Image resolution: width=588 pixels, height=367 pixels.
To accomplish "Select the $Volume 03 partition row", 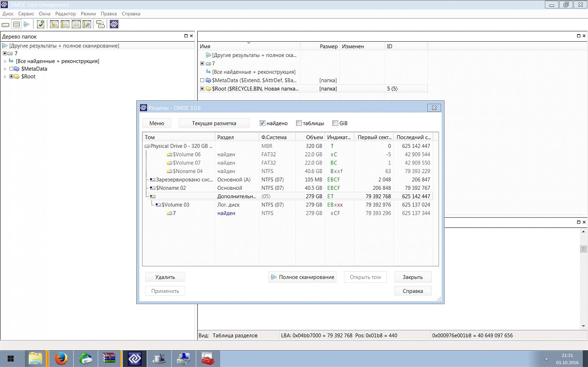I will pyautogui.click(x=175, y=205).
